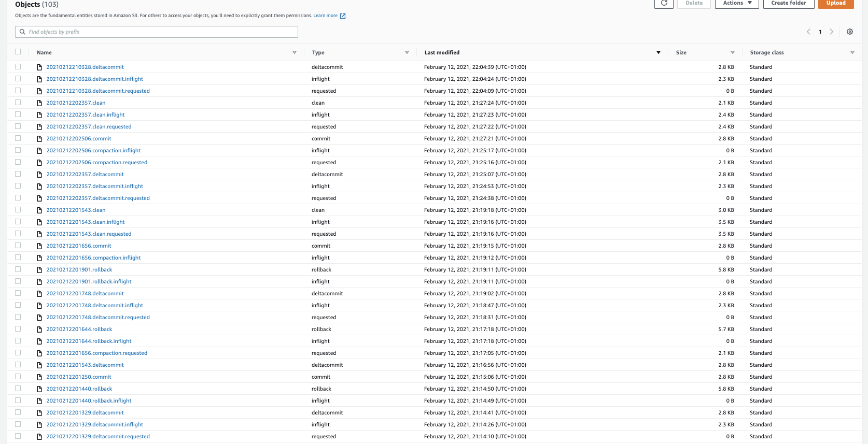
Task: Select checkbox for 20210212210328.deltacommit.requested
Action: [x=18, y=91]
